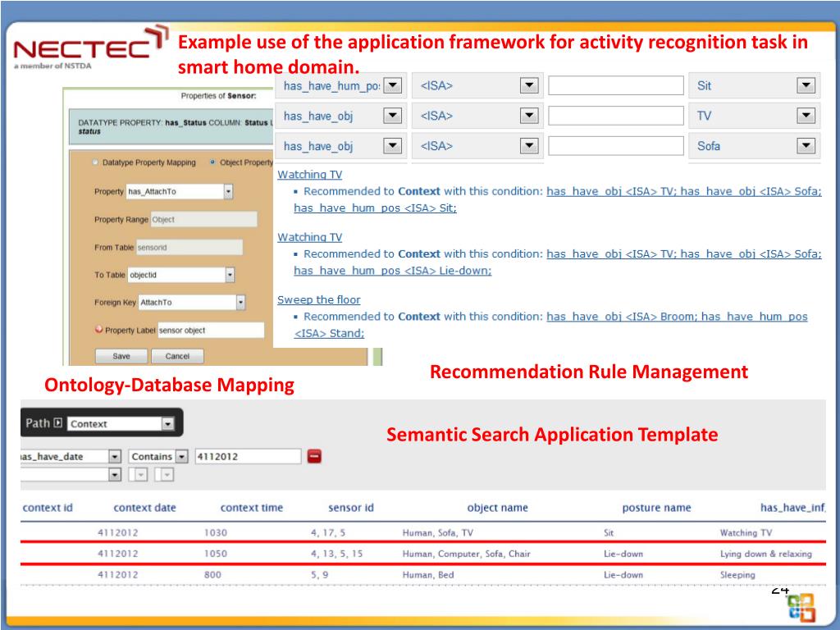Click red Property Label marker icon

point(98,330)
